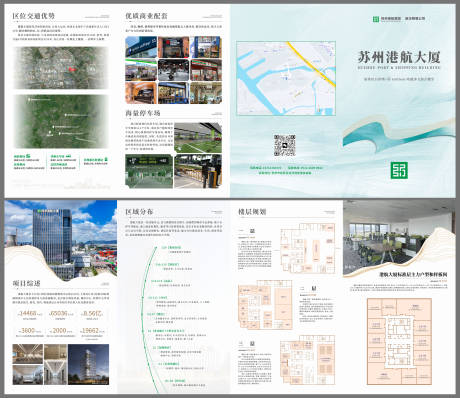Click the title "苏州港航大厦"

[399, 57]
